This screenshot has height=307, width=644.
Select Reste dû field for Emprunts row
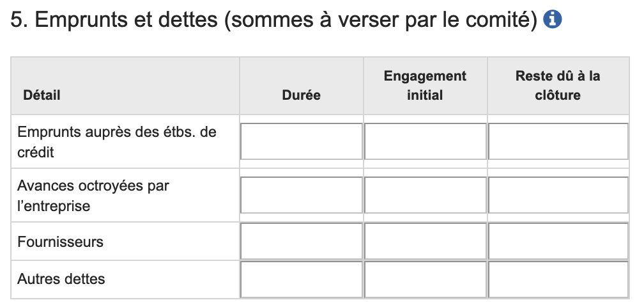pos(558,141)
